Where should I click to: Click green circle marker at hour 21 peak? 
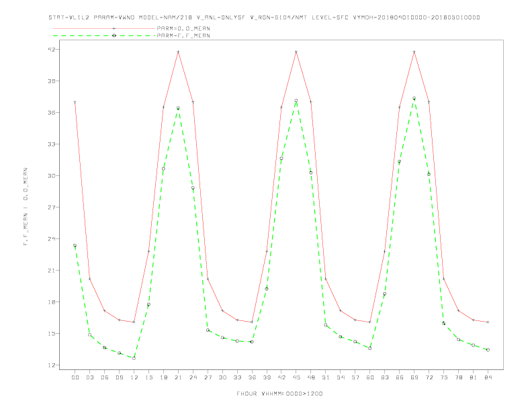[178, 108]
